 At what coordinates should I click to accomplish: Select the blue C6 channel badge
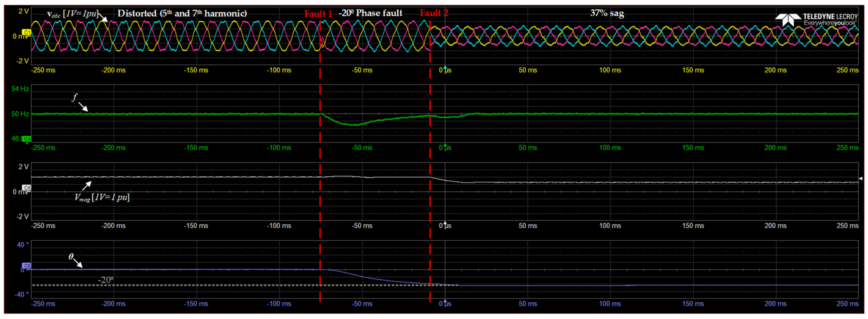click(27, 266)
